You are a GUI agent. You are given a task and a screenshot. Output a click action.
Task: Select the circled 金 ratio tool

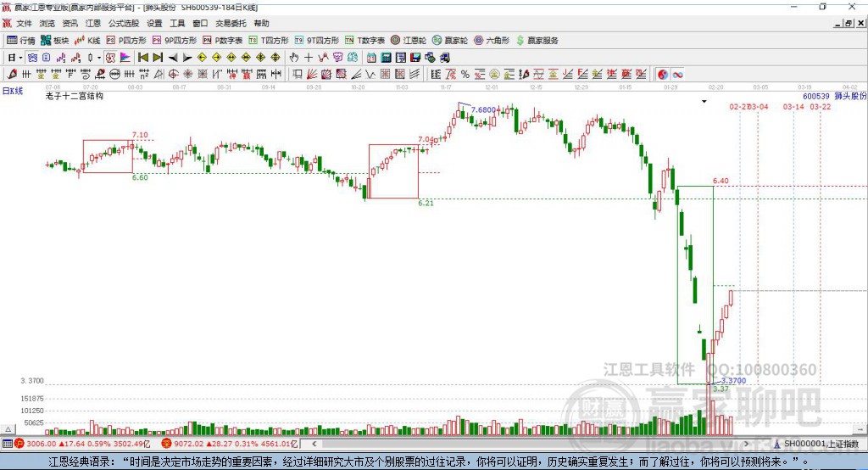(x=494, y=75)
